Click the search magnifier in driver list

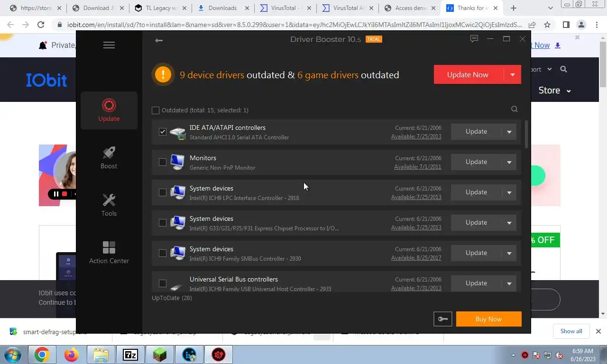coord(515,109)
